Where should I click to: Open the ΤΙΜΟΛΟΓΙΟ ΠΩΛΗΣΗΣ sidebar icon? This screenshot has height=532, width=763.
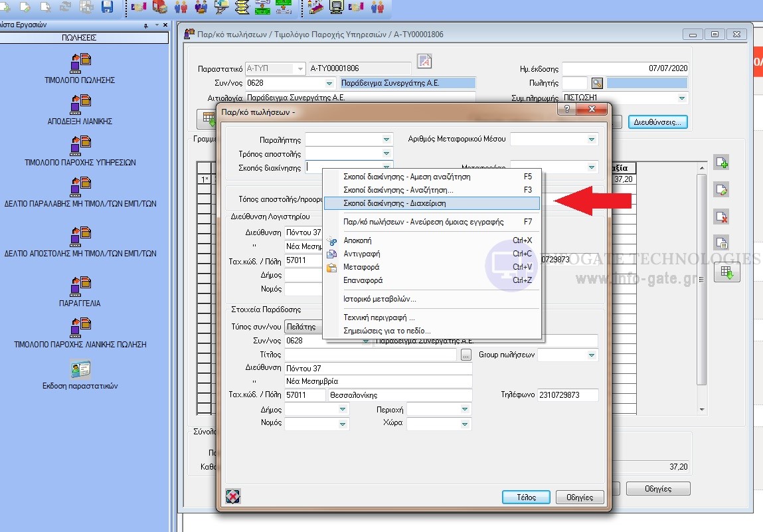[80, 63]
